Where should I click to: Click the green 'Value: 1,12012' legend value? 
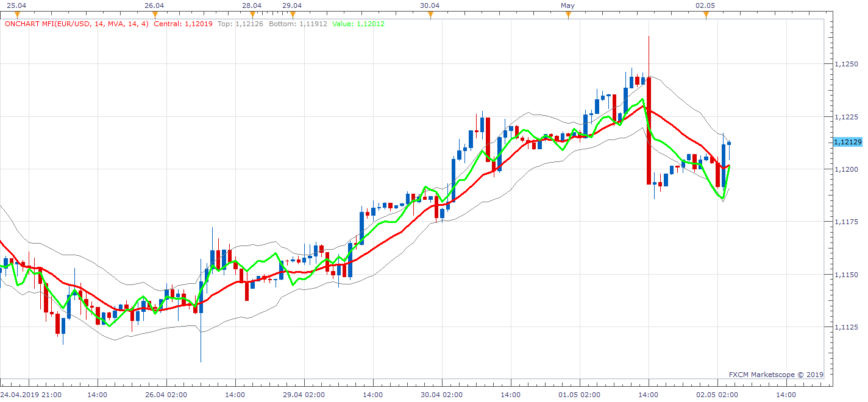click(358, 24)
